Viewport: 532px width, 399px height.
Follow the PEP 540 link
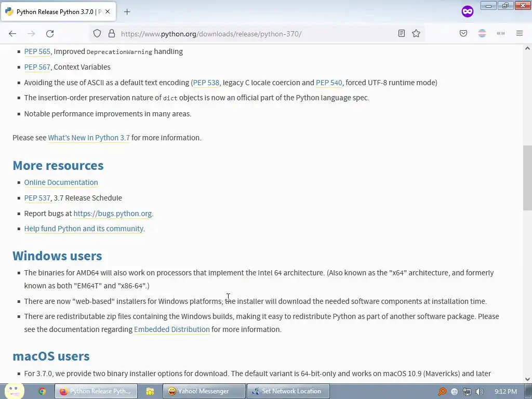329,83
